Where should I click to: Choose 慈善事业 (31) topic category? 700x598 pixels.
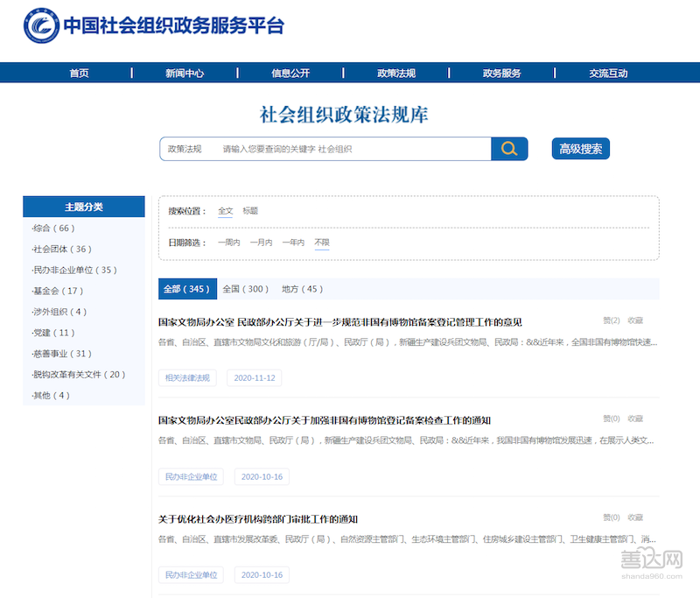61,354
